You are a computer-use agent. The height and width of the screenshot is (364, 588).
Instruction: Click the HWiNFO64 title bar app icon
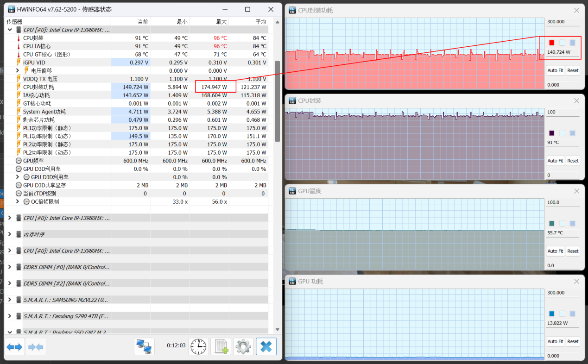pos(11,9)
